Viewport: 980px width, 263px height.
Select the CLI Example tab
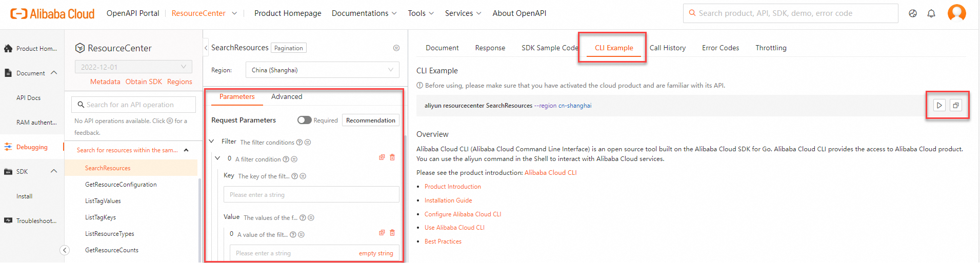tap(614, 48)
